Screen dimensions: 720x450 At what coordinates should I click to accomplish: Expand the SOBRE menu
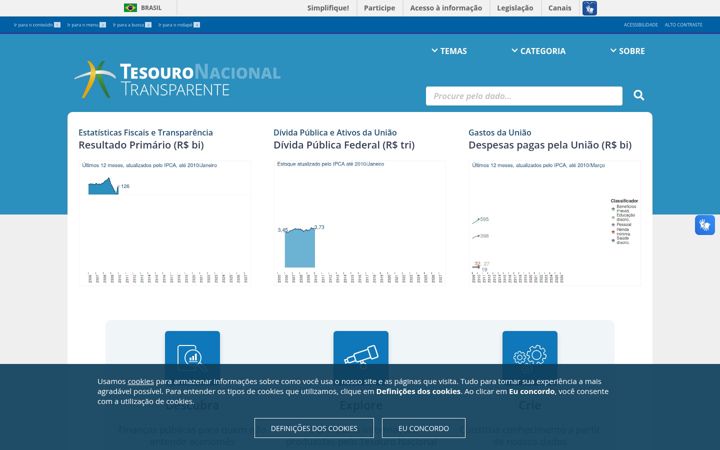pyautogui.click(x=627, y=51)
